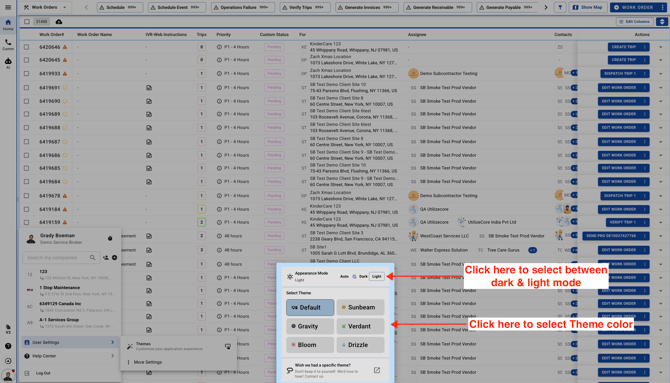This screenshot has height=383, width=670.
Task: Click warning triangle beside order 6420646
Action: pos(65,47)
